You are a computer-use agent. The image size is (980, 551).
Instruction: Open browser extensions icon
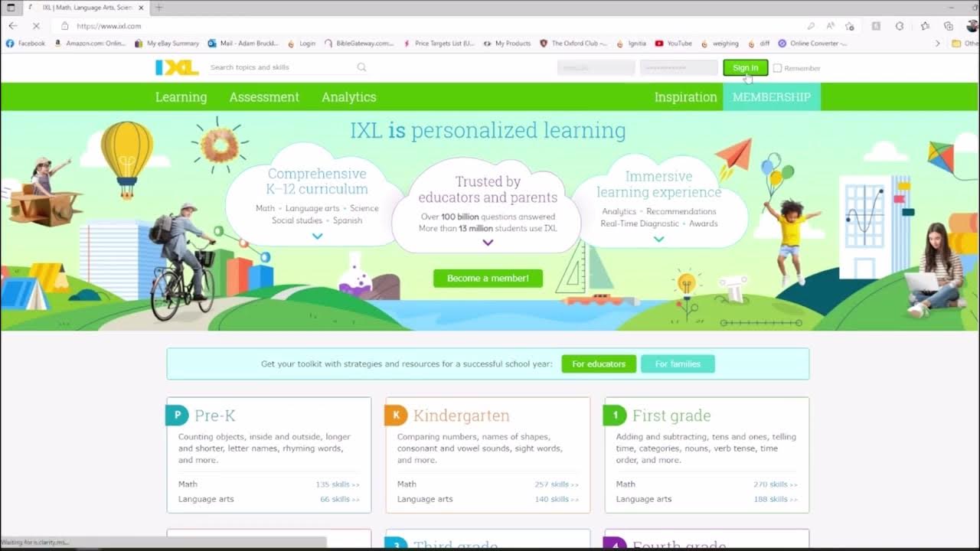pyautogui.click(x=900, y=25)
